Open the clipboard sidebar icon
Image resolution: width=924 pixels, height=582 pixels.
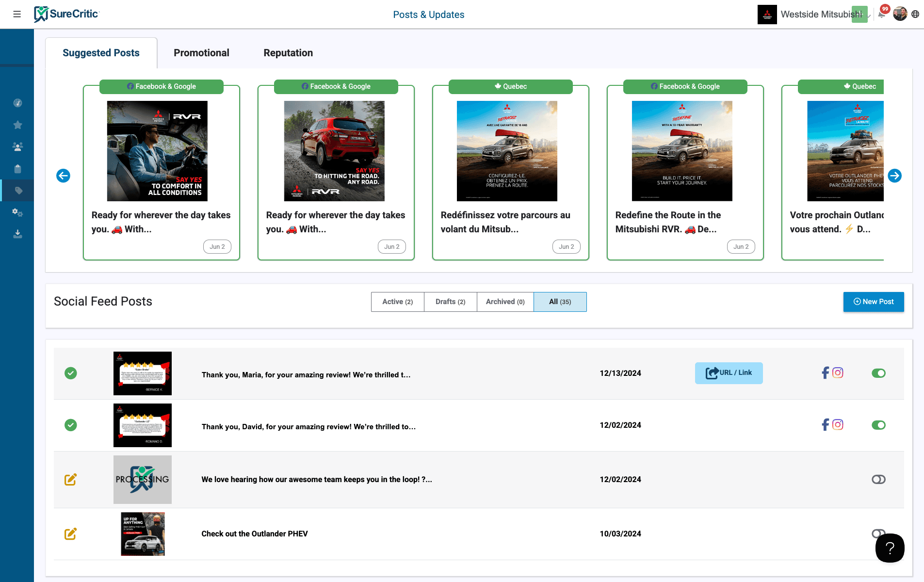[17, 169]
